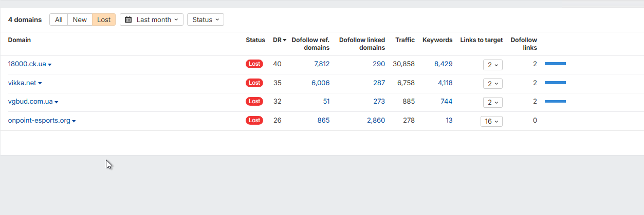
Task: Open the Last month date dropdown
Action: [152, 20]
